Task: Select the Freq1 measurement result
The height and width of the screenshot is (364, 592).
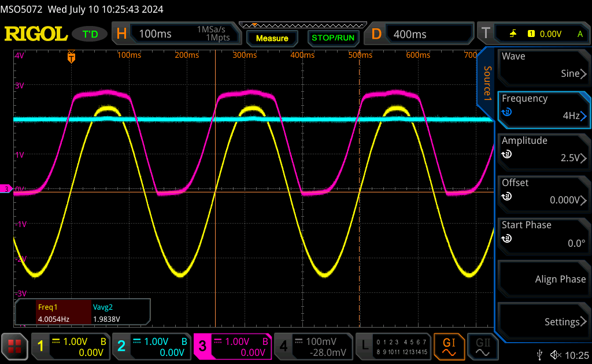Action: click(x=64, y=313)
